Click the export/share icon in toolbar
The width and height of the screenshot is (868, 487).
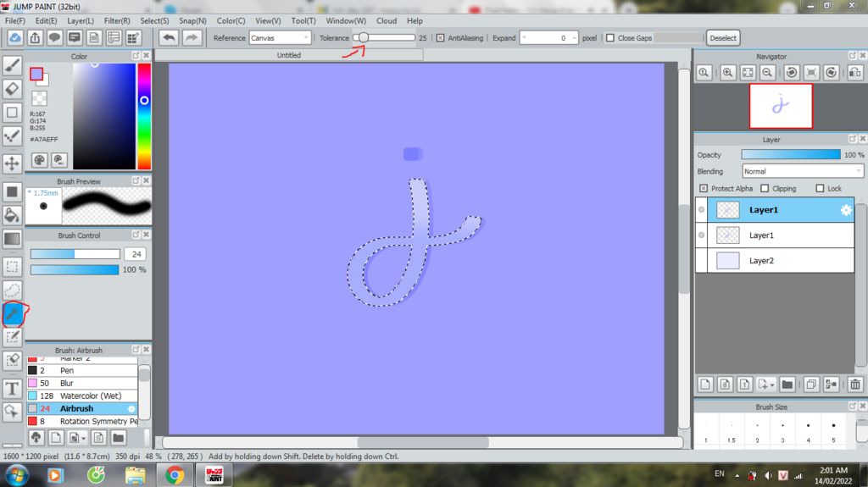click(x=35, y=37)
